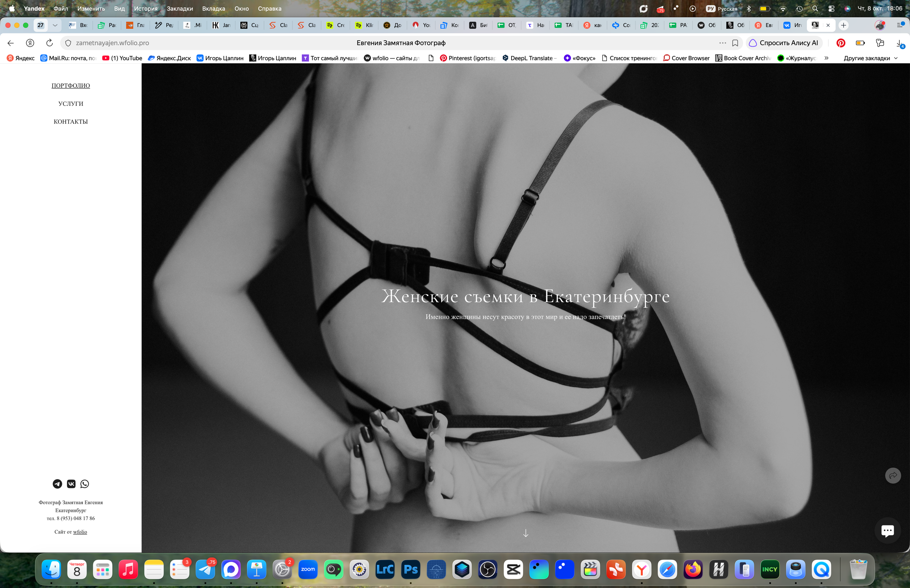
Task: Click the share arrow button on photo
Action: pyautogui.click(x=893, y=475)
